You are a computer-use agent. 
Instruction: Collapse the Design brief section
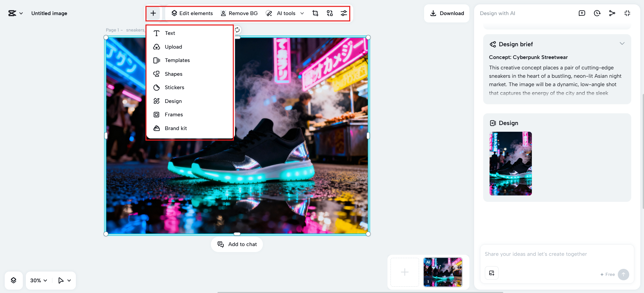[622, 44]
